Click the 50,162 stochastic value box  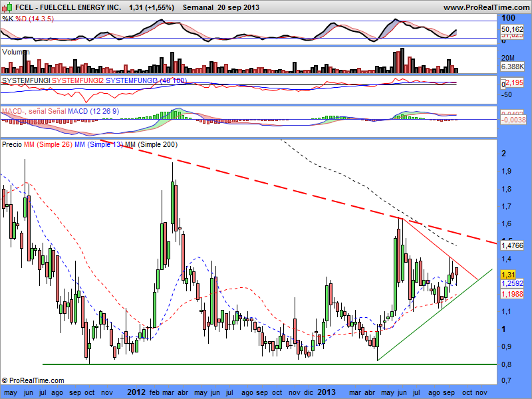(x=512, y=29)
